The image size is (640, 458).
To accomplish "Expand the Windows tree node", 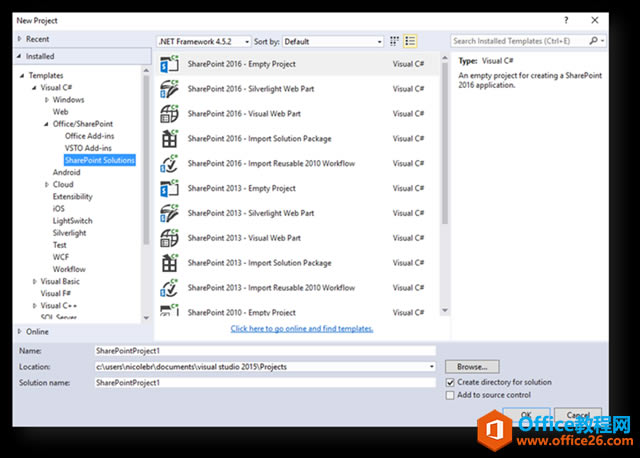I will pos(47,100).
